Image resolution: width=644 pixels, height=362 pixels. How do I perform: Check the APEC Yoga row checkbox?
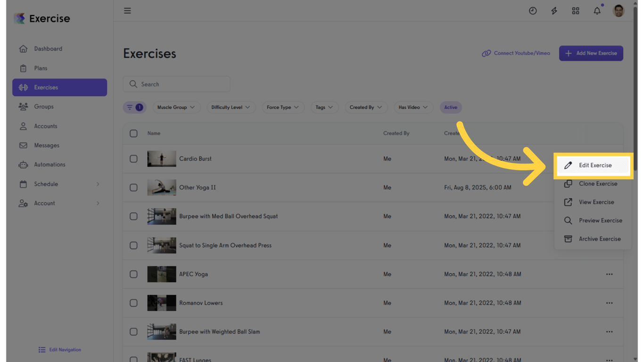click(x=133, y=274)
